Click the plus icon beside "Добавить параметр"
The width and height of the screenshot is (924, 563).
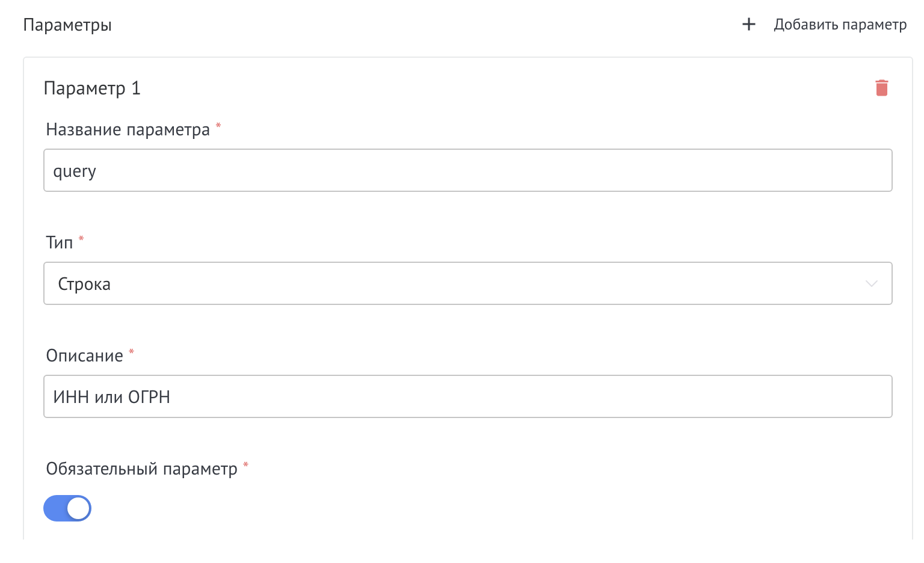(x=748, y=24)
